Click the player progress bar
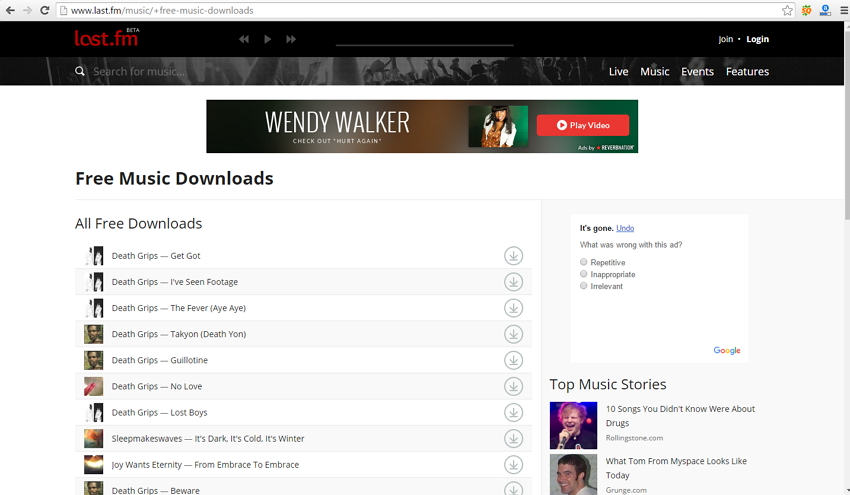The width and height of the screenshot is (850, 495). click(424, 45)
